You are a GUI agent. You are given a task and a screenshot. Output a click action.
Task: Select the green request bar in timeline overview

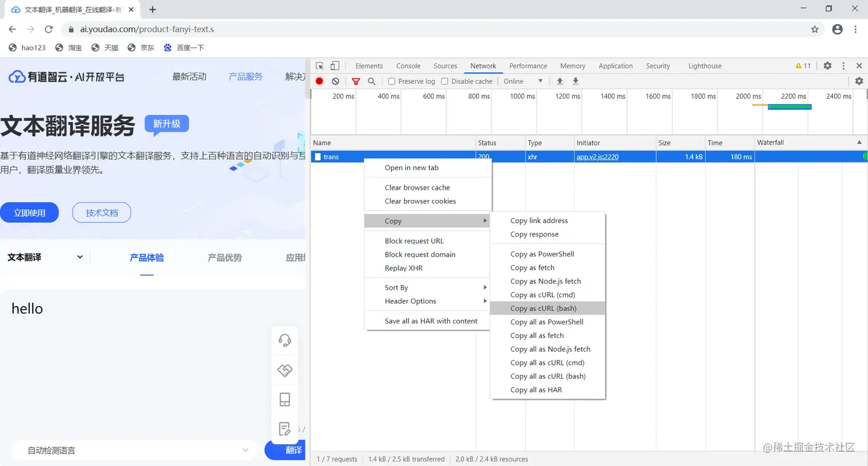[789, 106]
